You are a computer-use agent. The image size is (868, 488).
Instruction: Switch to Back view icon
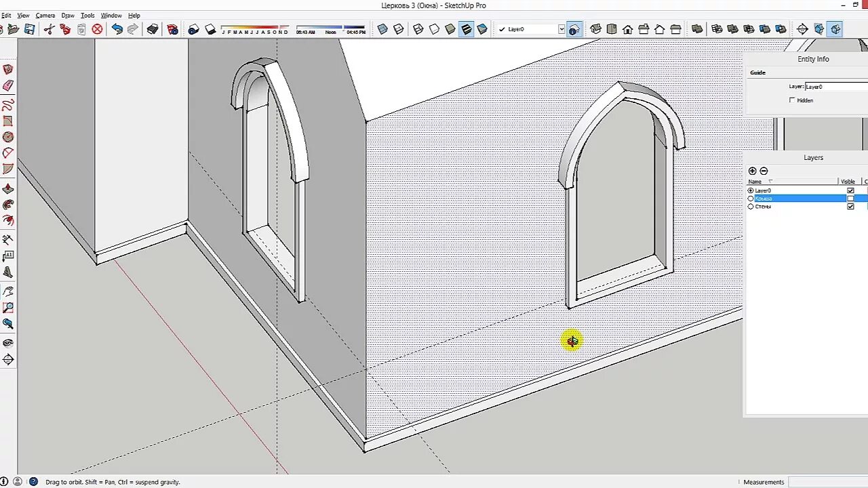[660, 29]
